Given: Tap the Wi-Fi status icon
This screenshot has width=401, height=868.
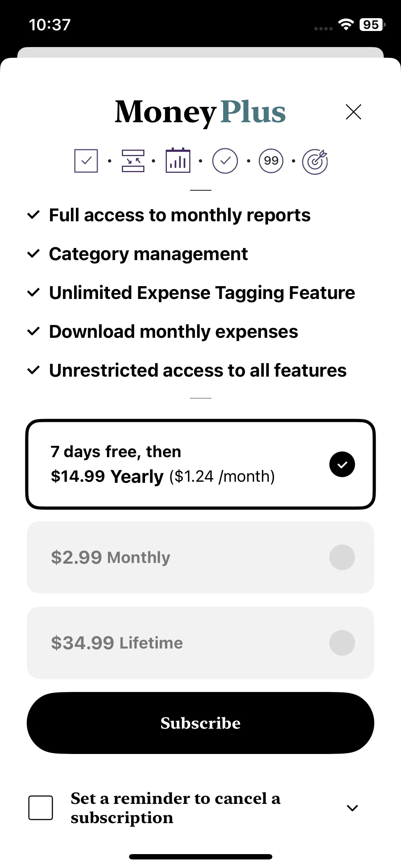Looking at the screenshot, I should coord(346,25).
